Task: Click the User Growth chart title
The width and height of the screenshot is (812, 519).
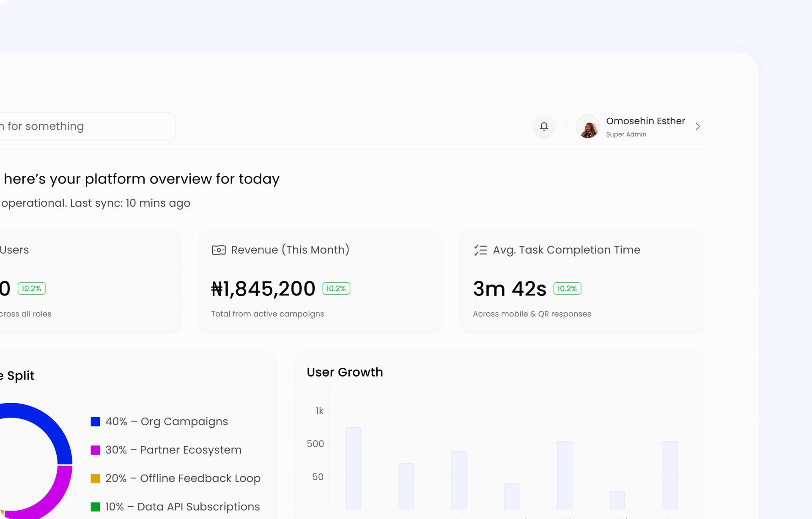Action: coord(345,372)
